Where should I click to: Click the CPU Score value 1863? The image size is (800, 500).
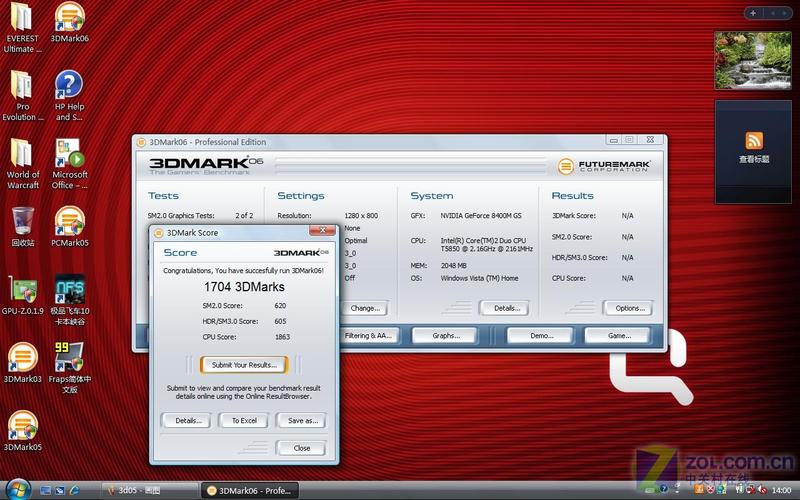click(x=282, y=337)
